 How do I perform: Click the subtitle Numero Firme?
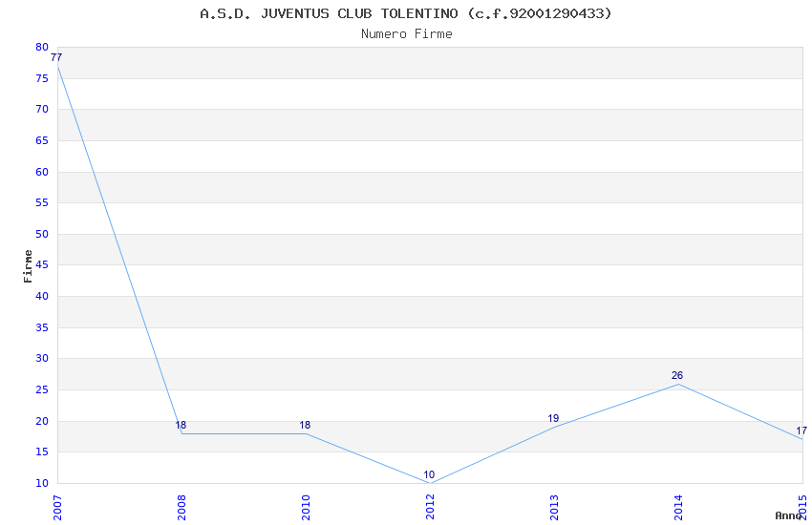[x=407, y=34]
